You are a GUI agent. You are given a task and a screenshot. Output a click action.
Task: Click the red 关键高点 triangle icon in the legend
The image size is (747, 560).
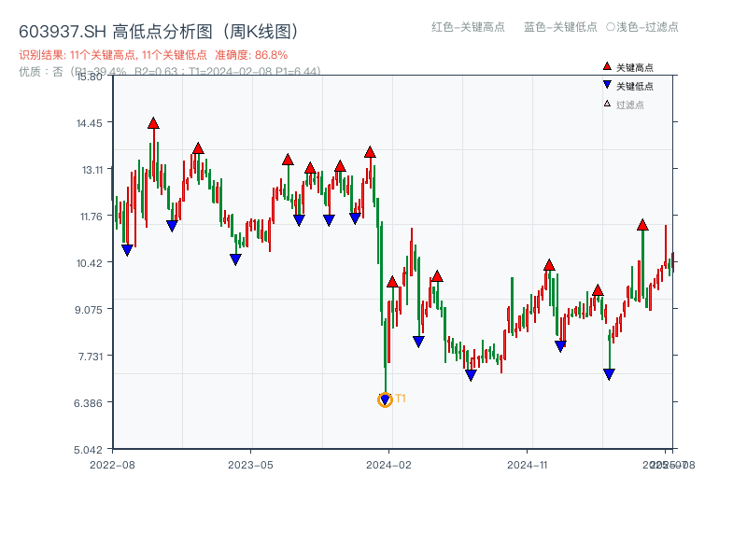607,66
